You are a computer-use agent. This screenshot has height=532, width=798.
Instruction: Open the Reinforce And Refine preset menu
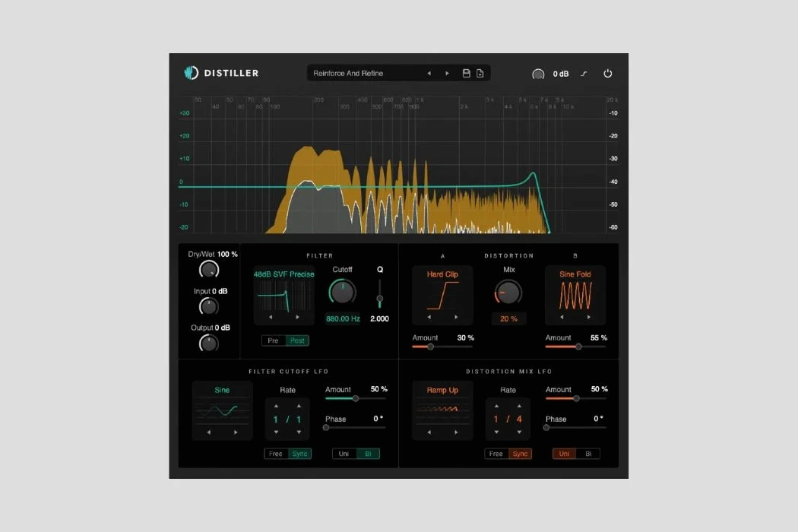[365, 74]
